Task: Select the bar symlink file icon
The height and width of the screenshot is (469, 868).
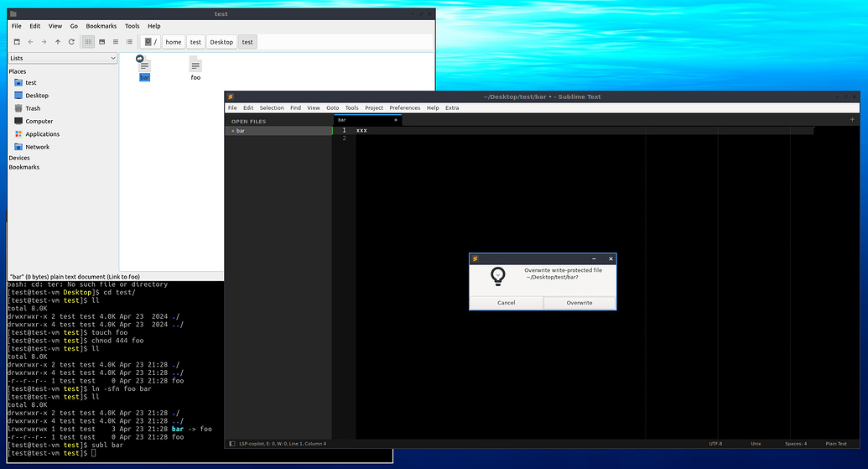Action: [x=144, y=67]
